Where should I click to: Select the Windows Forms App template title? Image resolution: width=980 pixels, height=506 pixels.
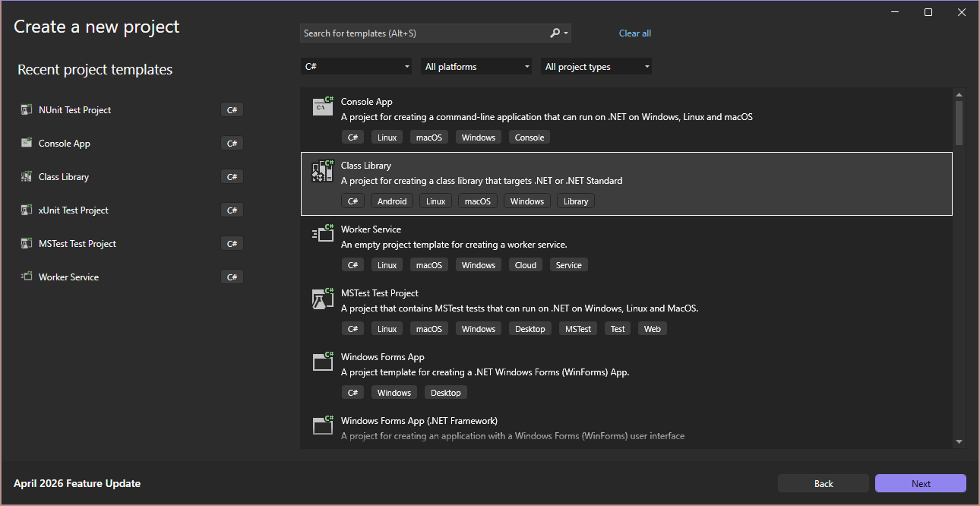[383, 357]
